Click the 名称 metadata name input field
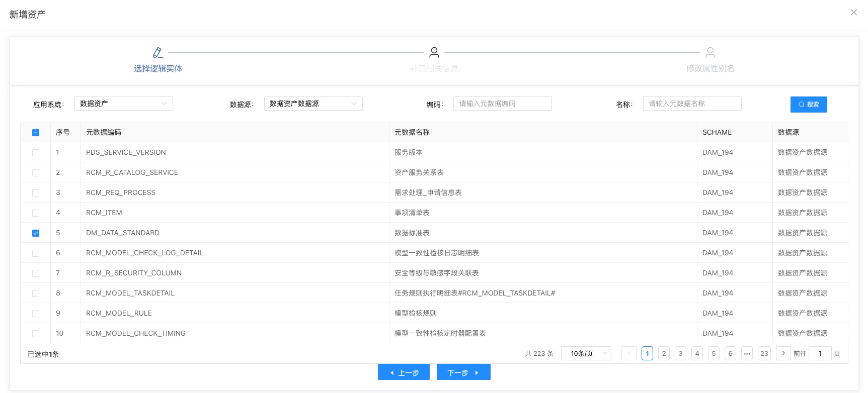Screen dimensions: 868x393 692,104
